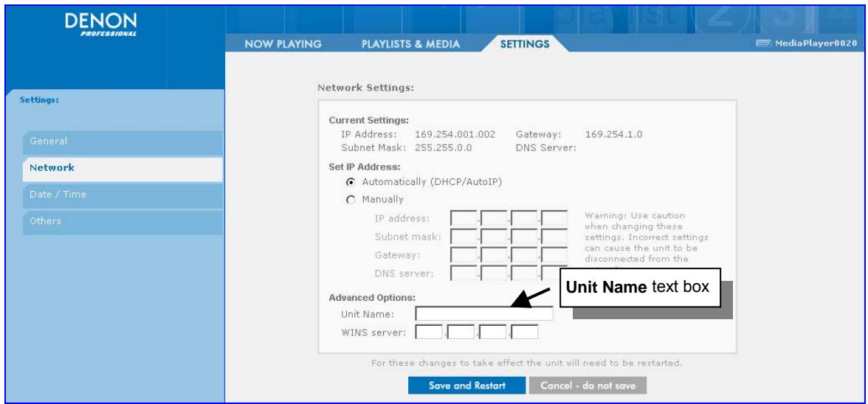Image resolution: width=868 pixels, height=404 pixels.
Task: Click second octet of IP address field
Action: tap(495, 218)
